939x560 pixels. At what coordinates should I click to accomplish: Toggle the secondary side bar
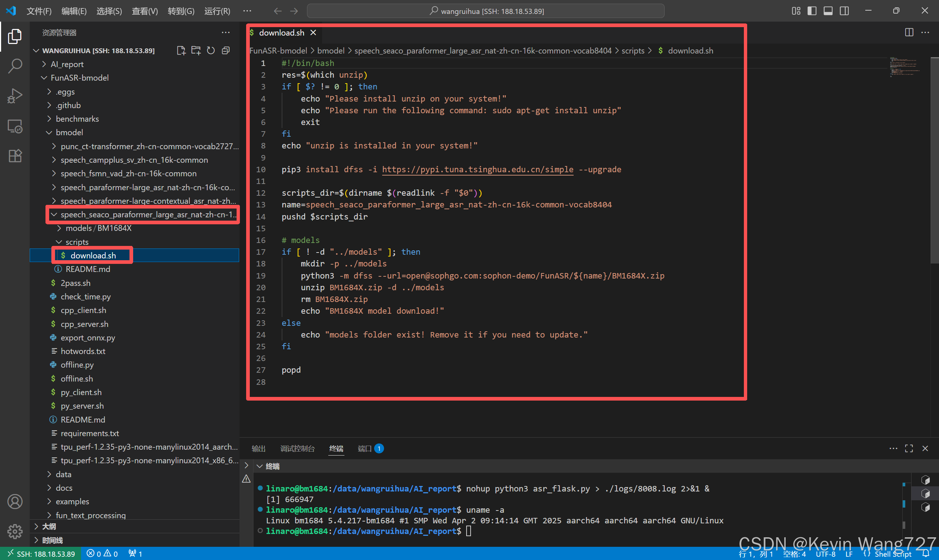coord(844,11)
